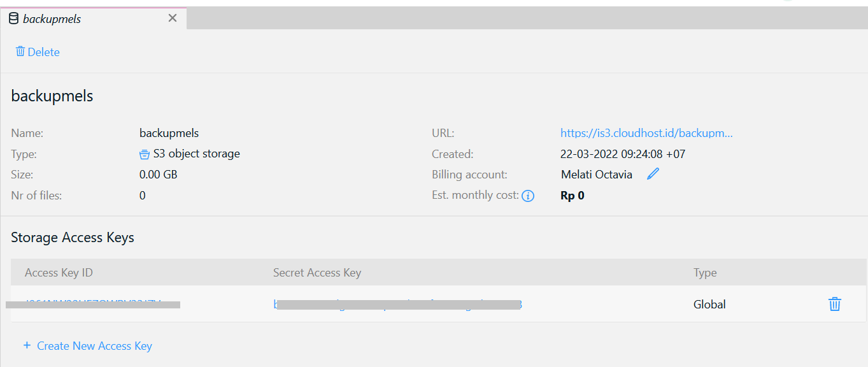Close the backupmels tab
The width and height of the screenshot is (868, 367).
click(173, 18)
